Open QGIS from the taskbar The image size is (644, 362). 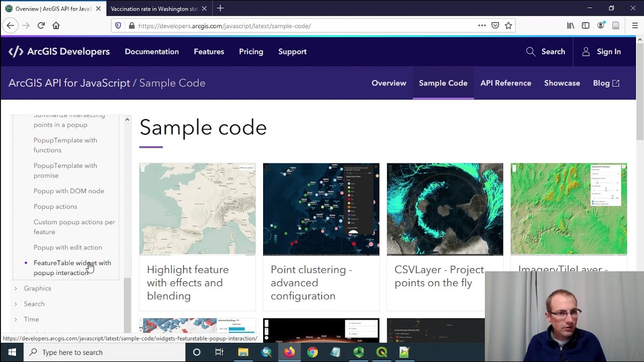click(x=382, y=352)
